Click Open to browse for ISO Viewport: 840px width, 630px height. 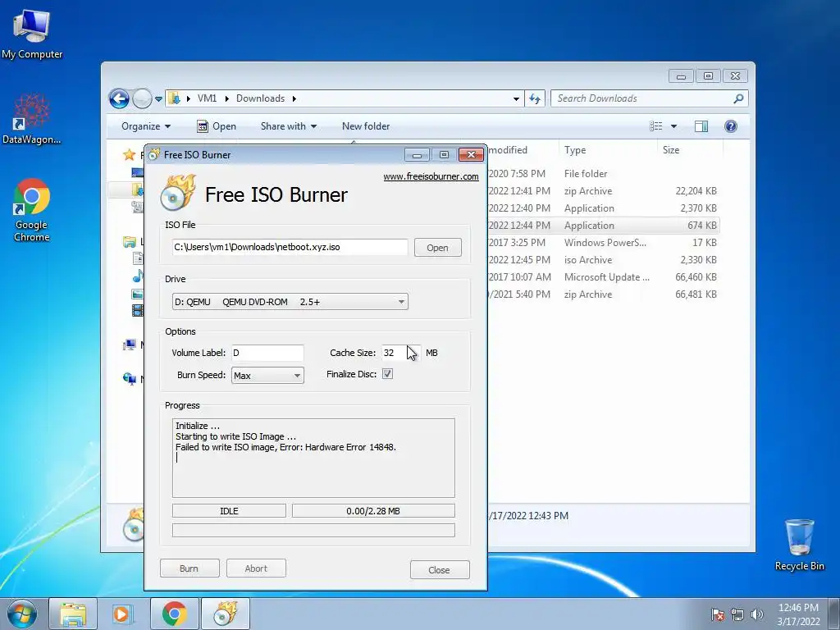click(438, 248)
